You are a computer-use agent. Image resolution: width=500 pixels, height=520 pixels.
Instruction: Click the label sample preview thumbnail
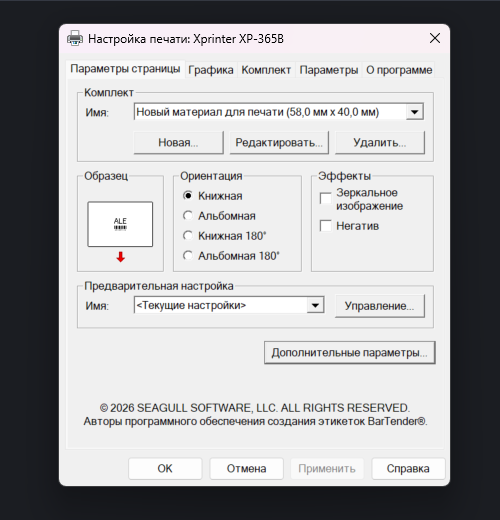[120, 224]
